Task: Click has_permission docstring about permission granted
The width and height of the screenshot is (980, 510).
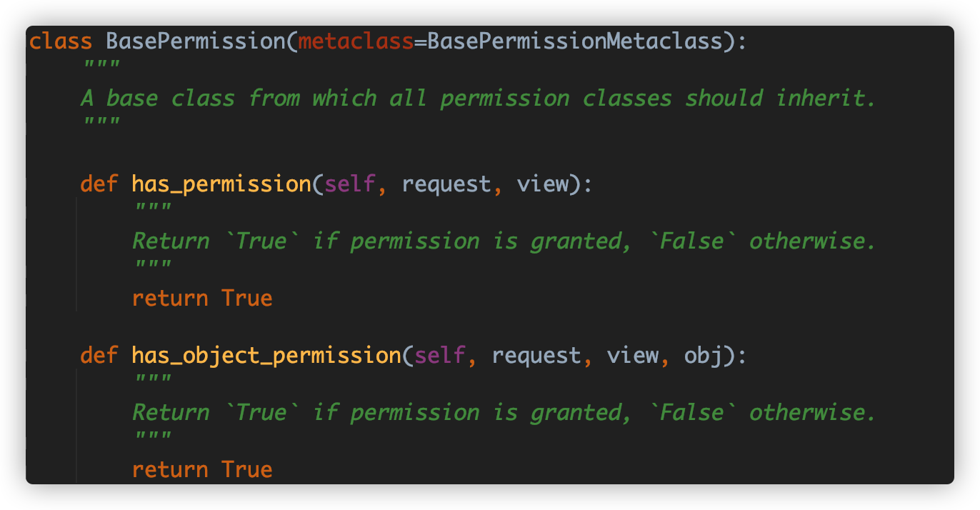Action: tap(504, 241)
